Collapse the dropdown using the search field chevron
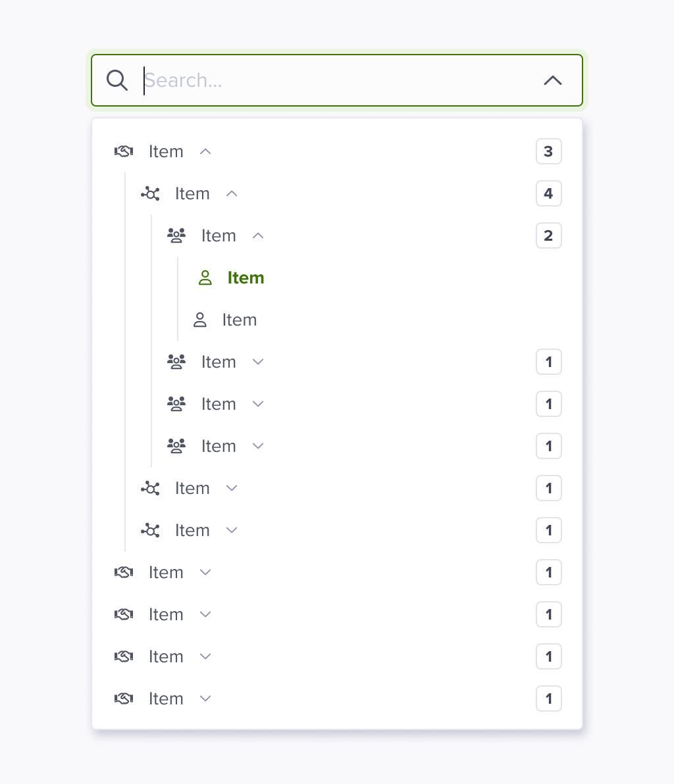This screenshot has height=784, width=674. point(553,80)
